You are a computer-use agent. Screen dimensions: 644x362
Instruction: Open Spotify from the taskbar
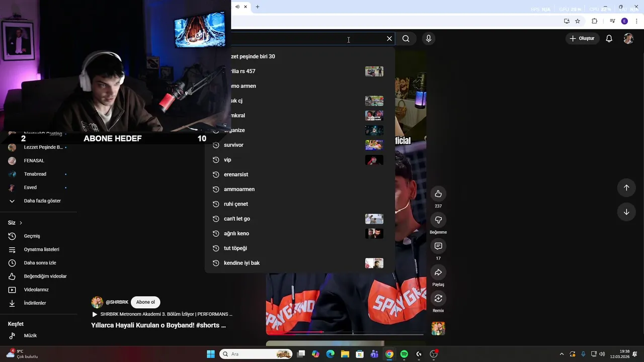click(404, 354)
